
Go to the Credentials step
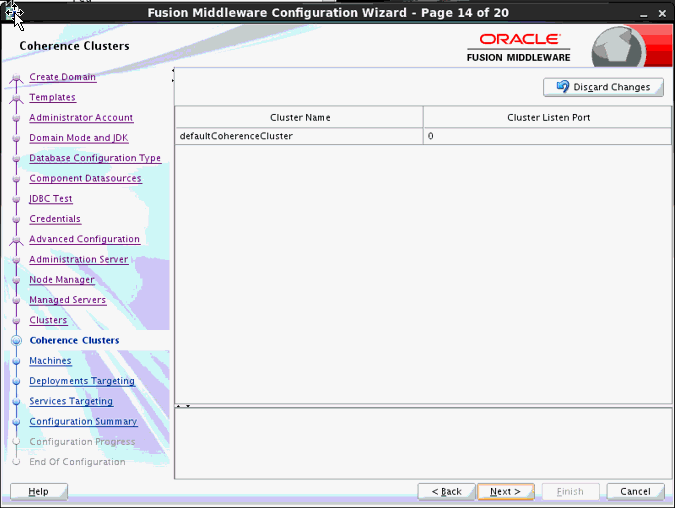[x=55, y=219]
